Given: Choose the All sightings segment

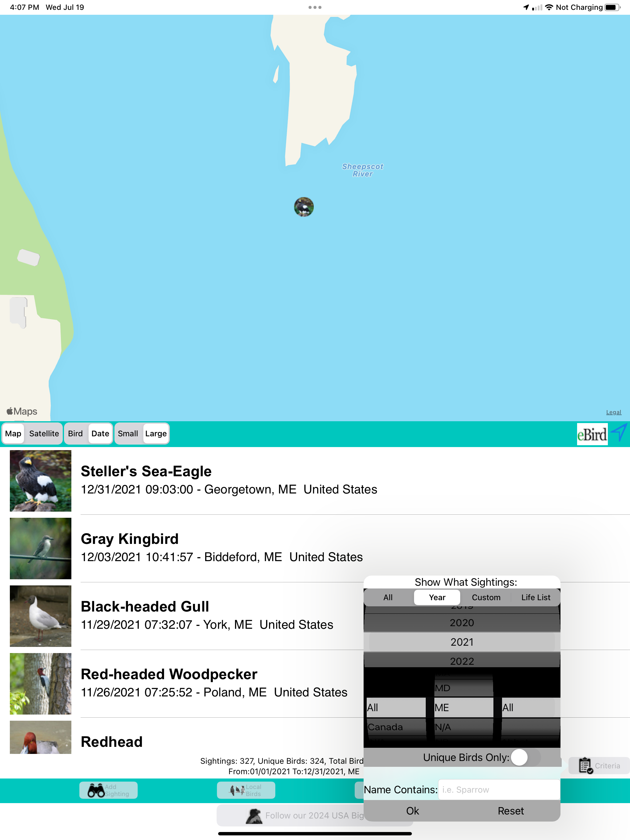Looking at the screenshot, I should 388,597.
